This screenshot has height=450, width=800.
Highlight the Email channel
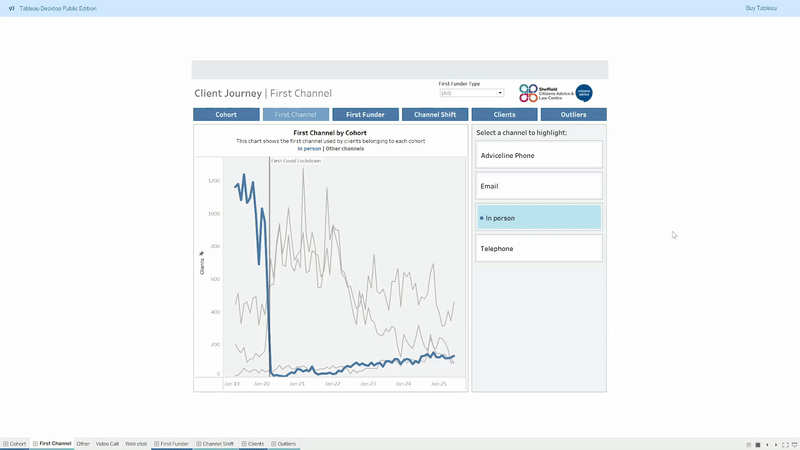(539, 186)
